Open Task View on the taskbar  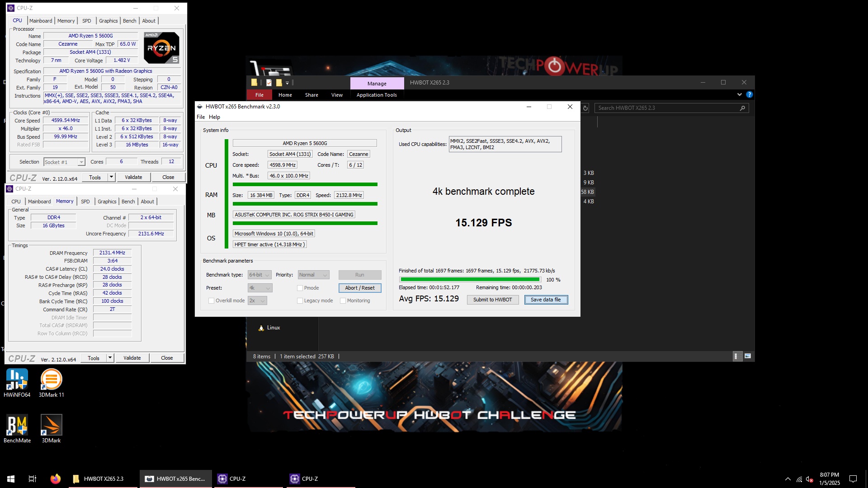pyautogui.click(x=33, y=479)
